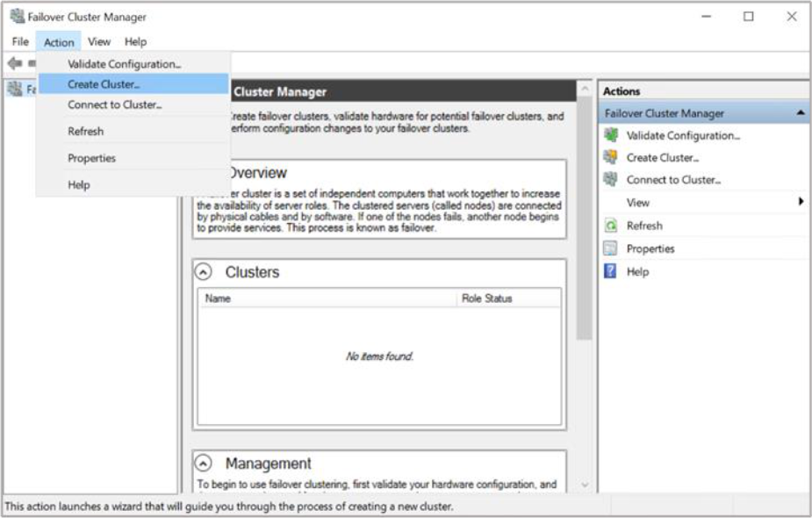
Task: Collapse the Management section chevron
Action: click(x=203, y=463)
